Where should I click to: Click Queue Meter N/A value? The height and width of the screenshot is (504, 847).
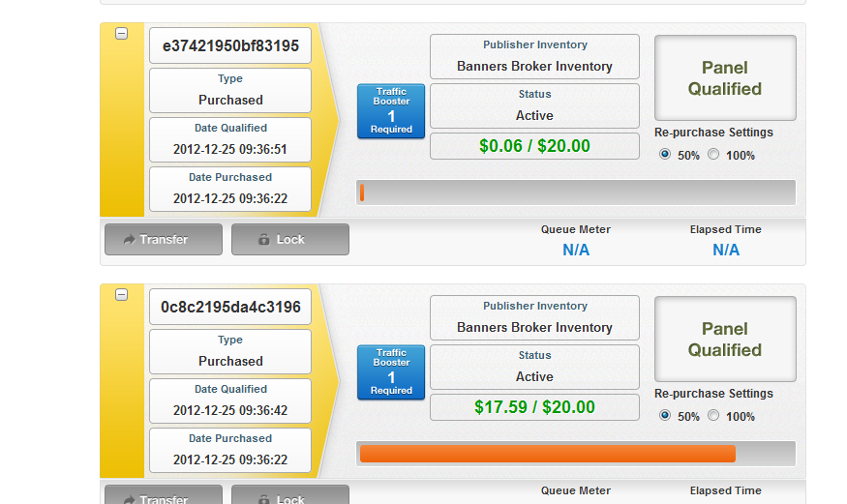point(576,250)
